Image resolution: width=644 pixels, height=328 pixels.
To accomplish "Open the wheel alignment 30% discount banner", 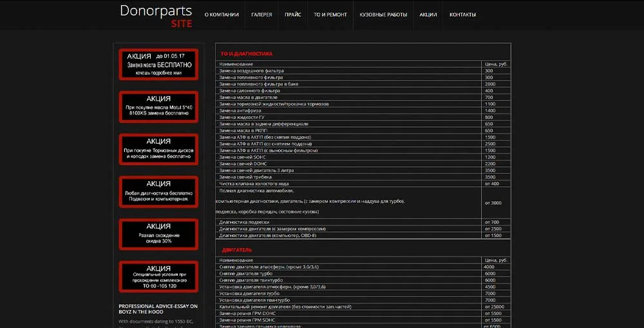I will [158, 234].
